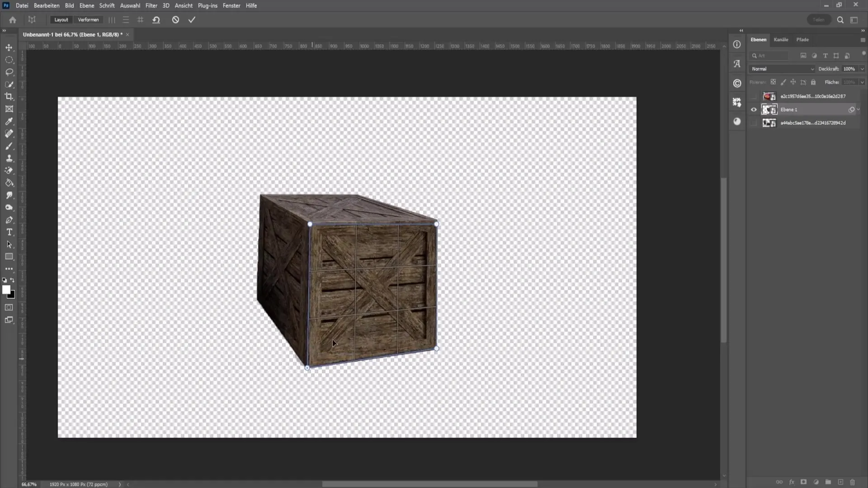Switch to the Pfade tab
This screenshot has height=488, width=868.
(802, 40)
